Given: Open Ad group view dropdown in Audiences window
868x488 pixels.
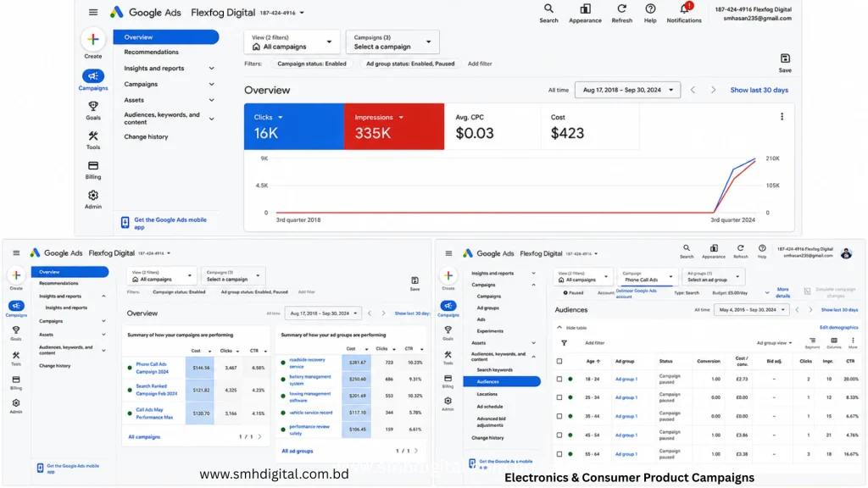Looking at the screenshot, I should pos(774,343).
